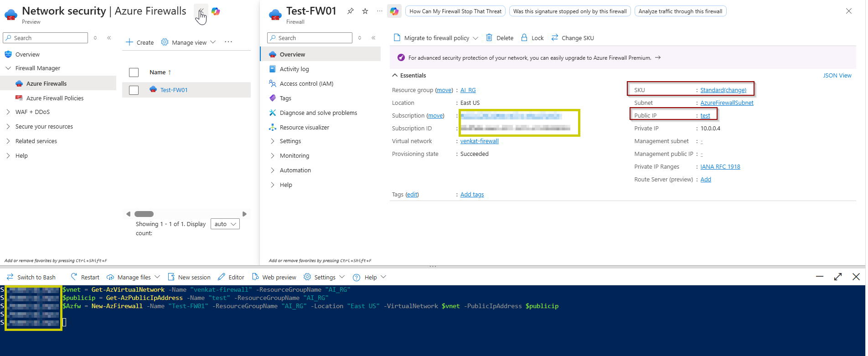
Task: Open Cloud Shell Help dropdown
Action: [x=369, y=277]
